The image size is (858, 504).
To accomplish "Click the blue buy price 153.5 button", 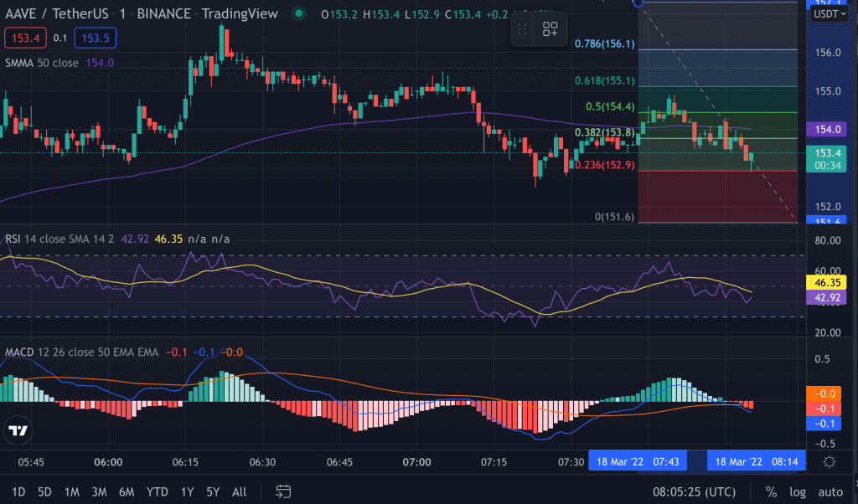I will (x=96, y=39).
